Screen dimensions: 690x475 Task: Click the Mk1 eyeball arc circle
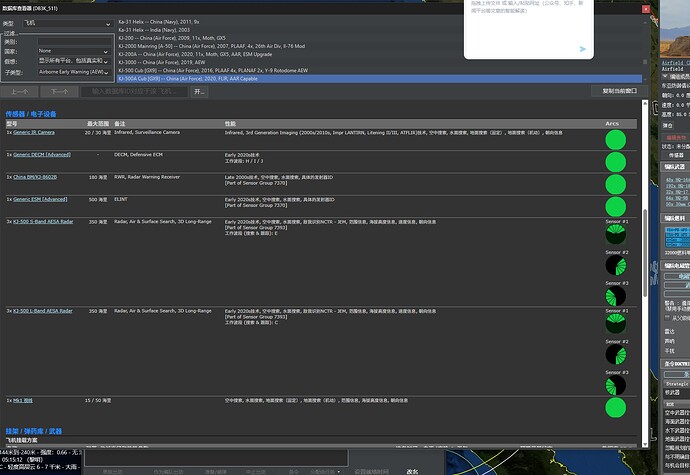click(615, 409)
